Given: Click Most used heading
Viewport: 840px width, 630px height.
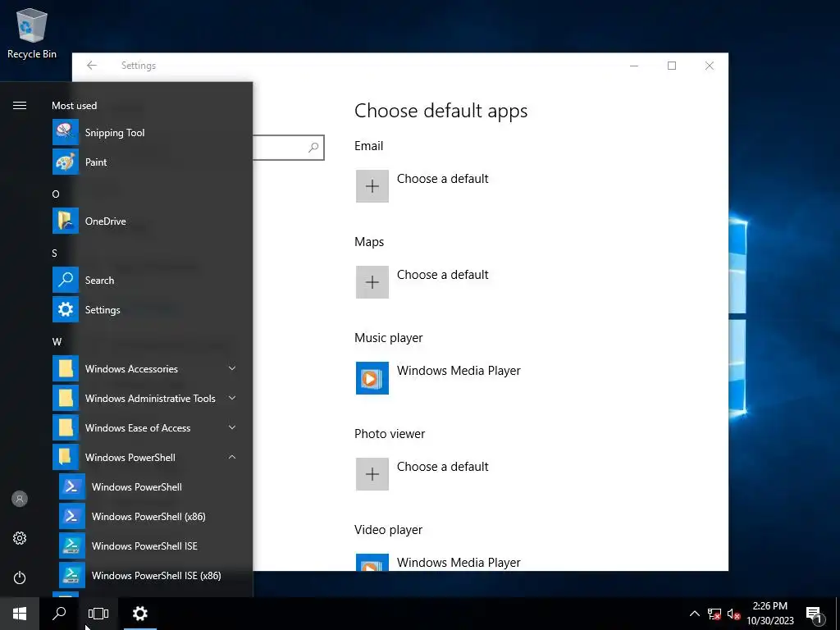Looking at the screenshot, I should [75, 106].
